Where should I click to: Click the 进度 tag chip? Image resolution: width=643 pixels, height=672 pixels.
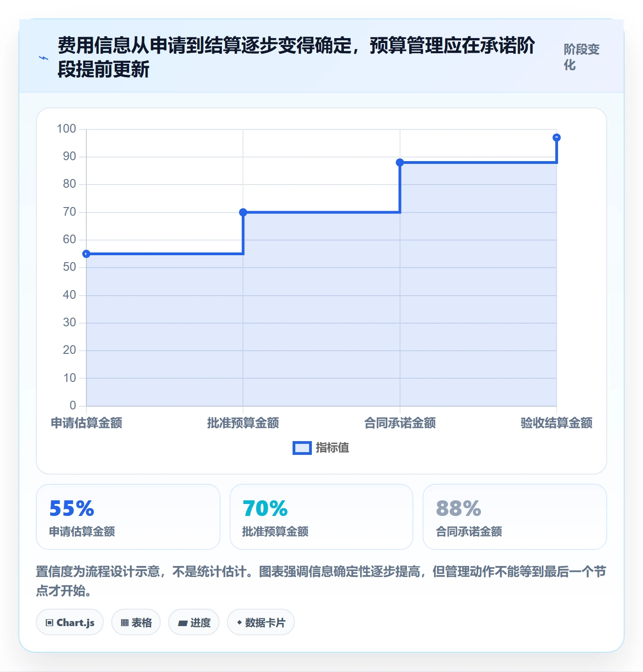click(194, 622)
